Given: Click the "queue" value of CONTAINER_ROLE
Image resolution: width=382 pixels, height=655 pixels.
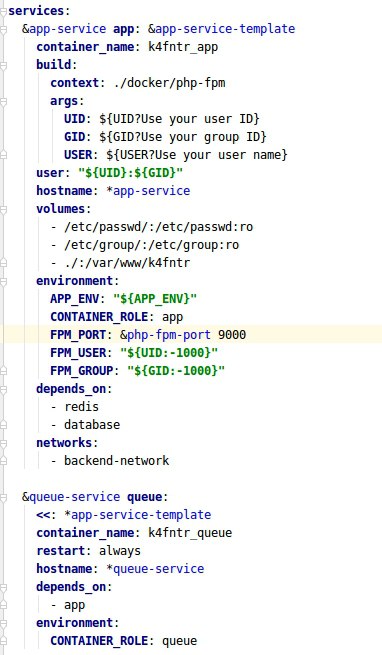Looking at the screenshot, I should (179, 641).
